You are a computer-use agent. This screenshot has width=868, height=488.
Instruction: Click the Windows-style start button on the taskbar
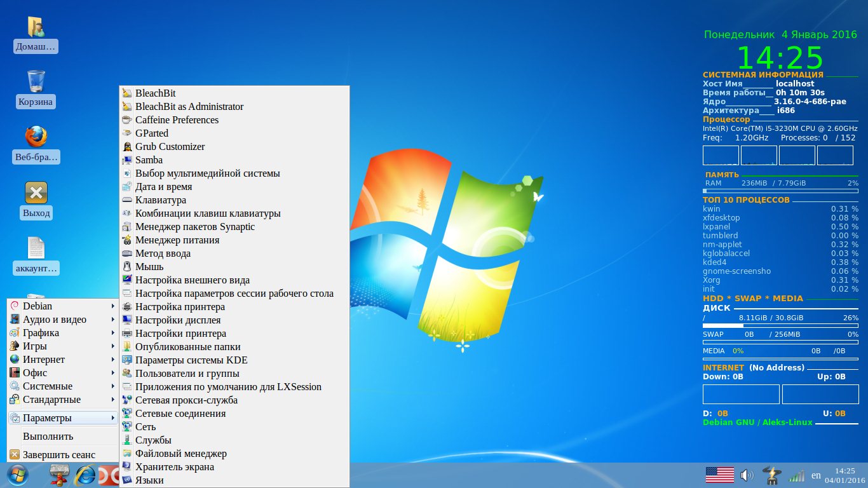[x=17, y=475]
